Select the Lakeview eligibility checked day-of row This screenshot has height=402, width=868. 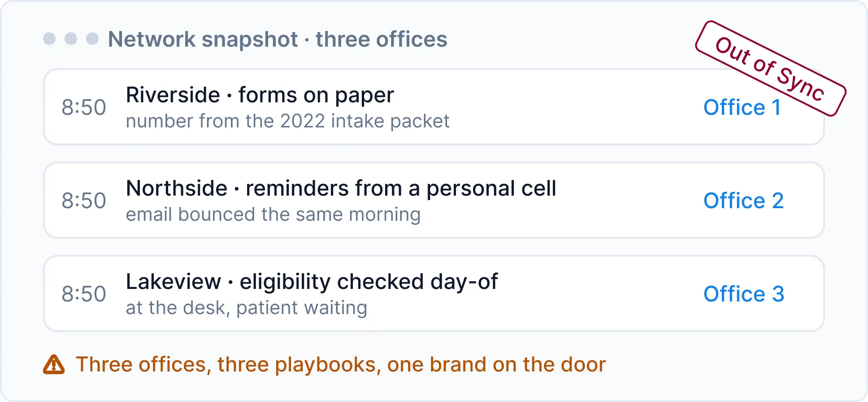pos(434,293)
